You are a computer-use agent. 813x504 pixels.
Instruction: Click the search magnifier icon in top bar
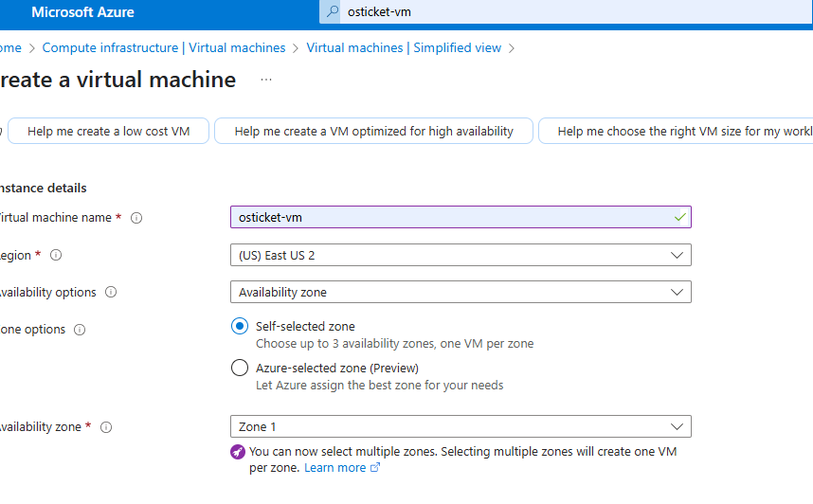click(333, 10)
